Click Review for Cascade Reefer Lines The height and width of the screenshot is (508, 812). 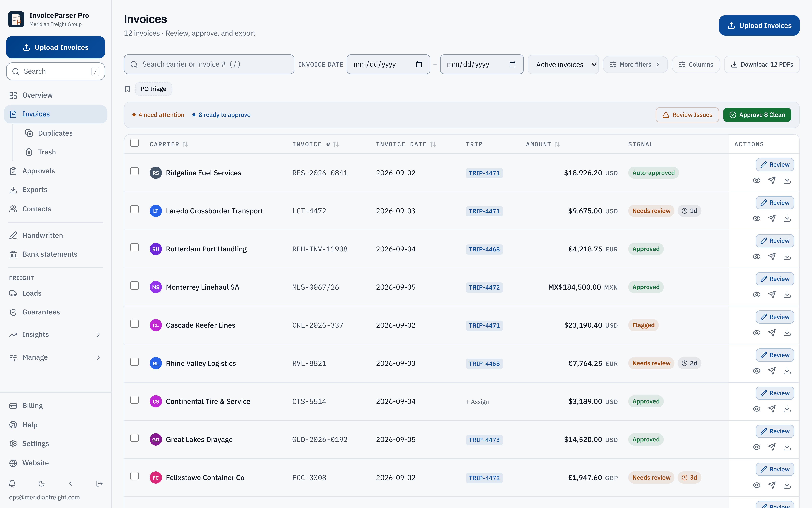774,317
